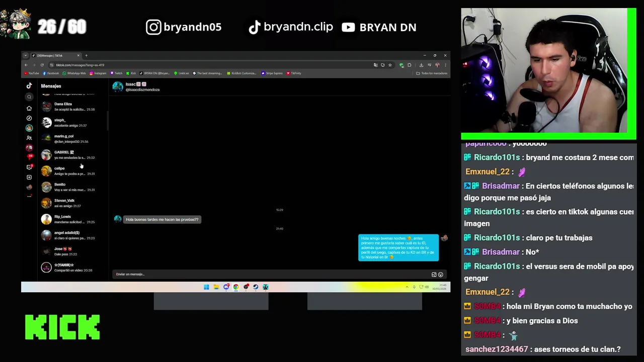
Task: Open the tab search chevron in Chrome
Action: coord(26,55)
